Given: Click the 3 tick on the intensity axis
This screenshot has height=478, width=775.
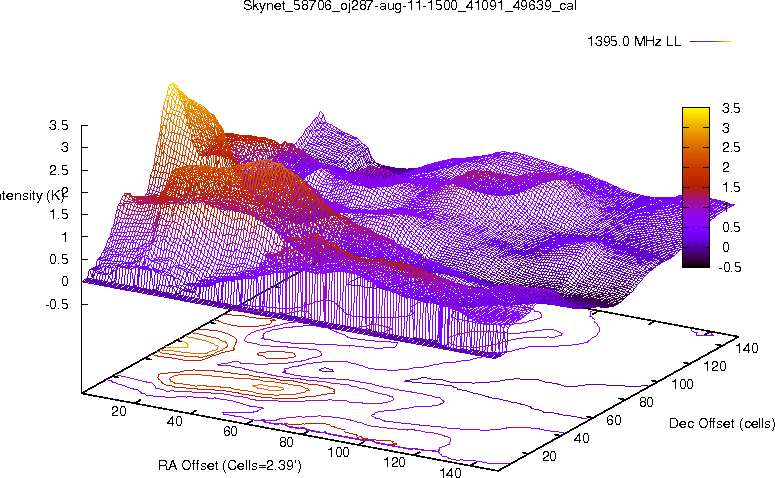Looking at the screenshot, I should [64, 147].
